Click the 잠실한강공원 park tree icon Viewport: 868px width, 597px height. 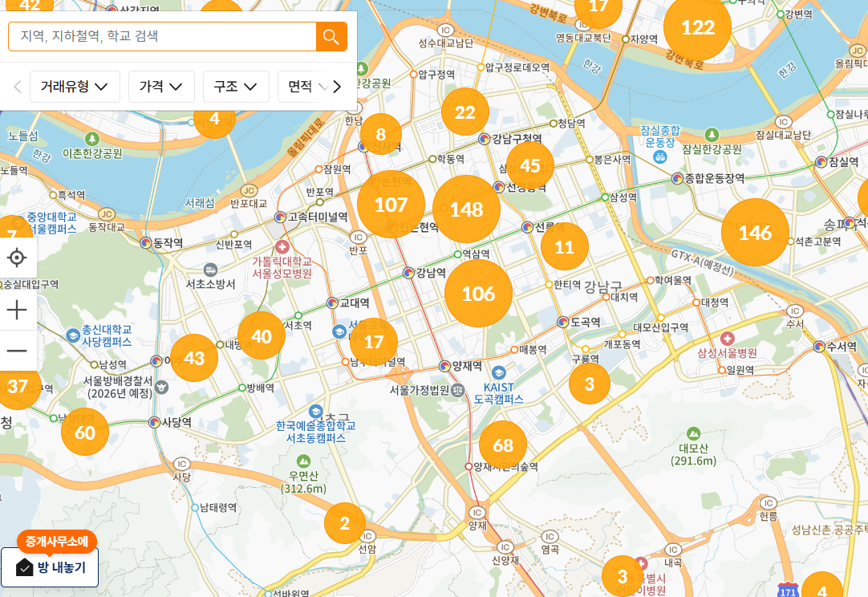coord(712,135)
